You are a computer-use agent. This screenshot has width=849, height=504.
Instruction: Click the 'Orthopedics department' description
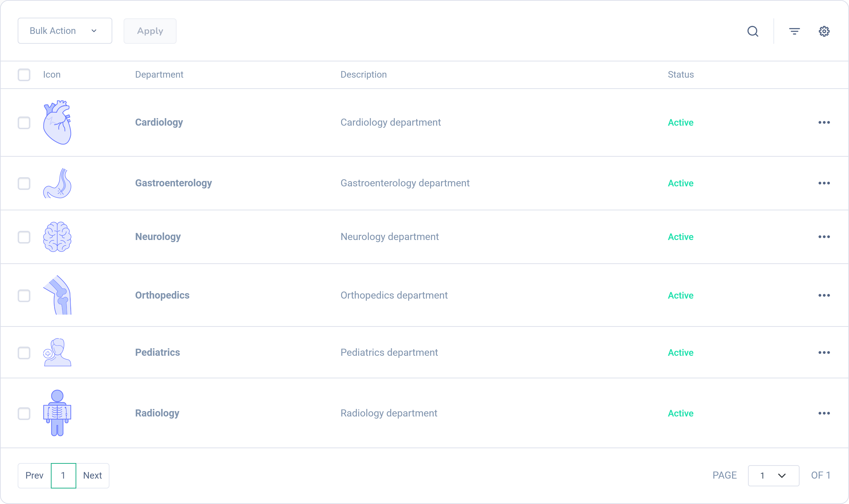394,295
